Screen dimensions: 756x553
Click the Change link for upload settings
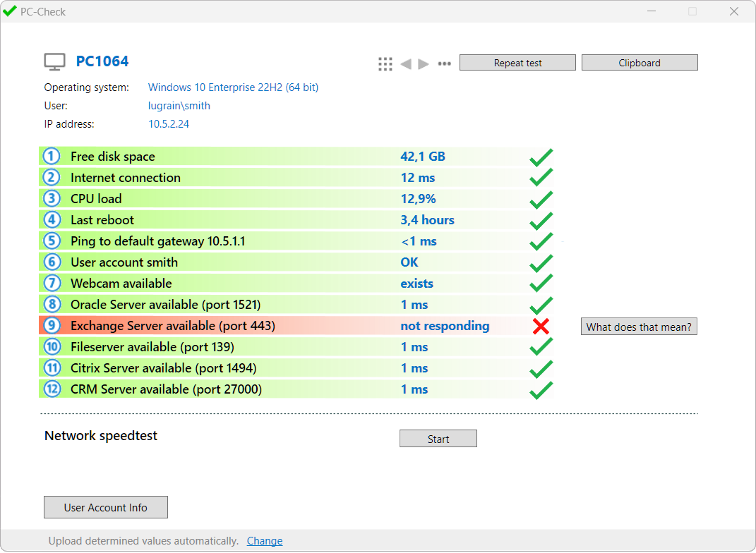click(265, 541)
